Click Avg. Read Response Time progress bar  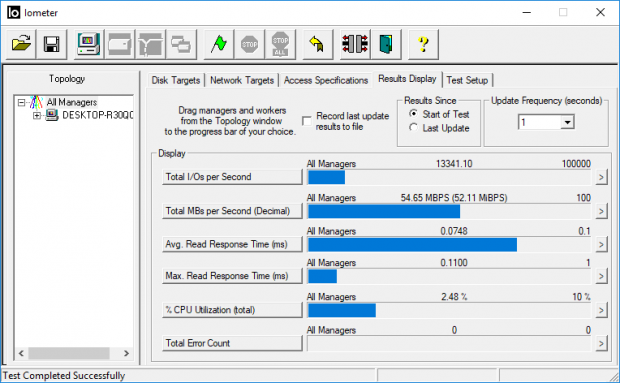[x=449, y=245]
